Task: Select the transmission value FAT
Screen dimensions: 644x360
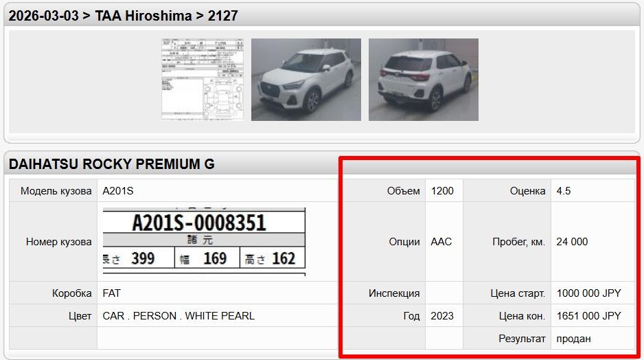Action: tap(112, 293)
